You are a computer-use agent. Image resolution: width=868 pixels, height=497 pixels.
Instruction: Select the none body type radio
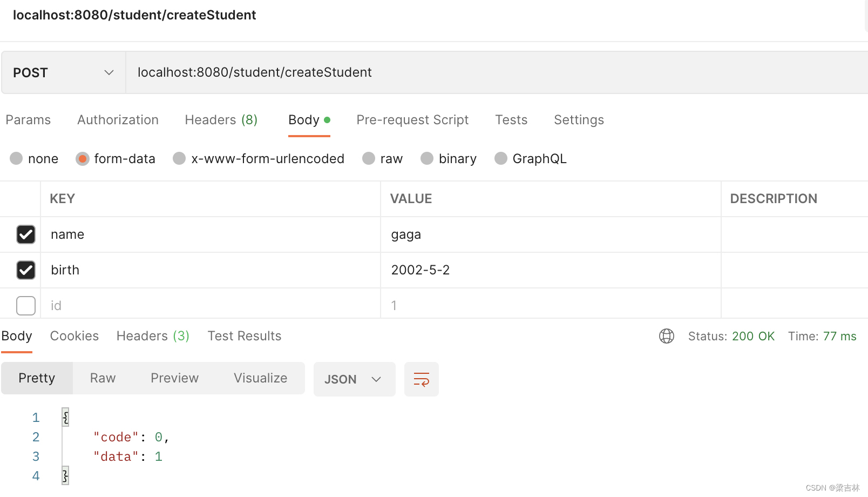16,158
